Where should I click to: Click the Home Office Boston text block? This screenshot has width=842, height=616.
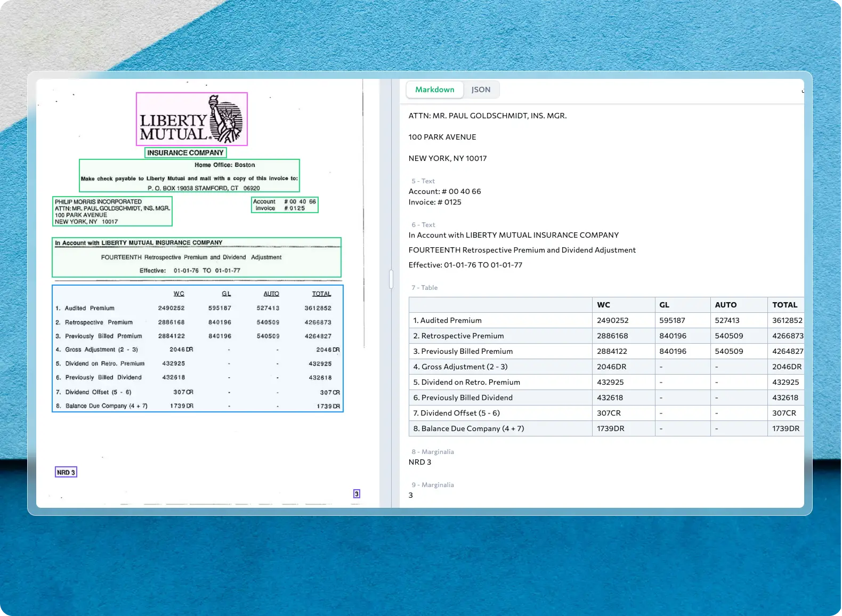click(x=189, y=175)
